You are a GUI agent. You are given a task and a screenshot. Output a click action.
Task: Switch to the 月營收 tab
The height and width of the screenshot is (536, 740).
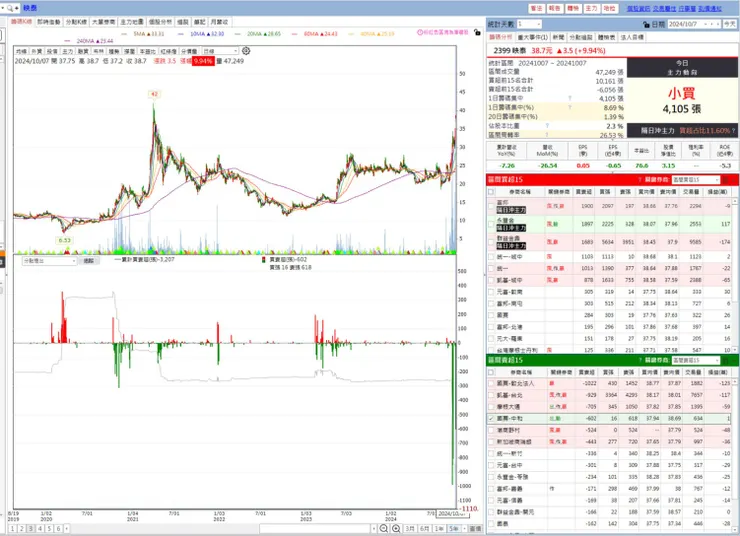click(219, 22)
